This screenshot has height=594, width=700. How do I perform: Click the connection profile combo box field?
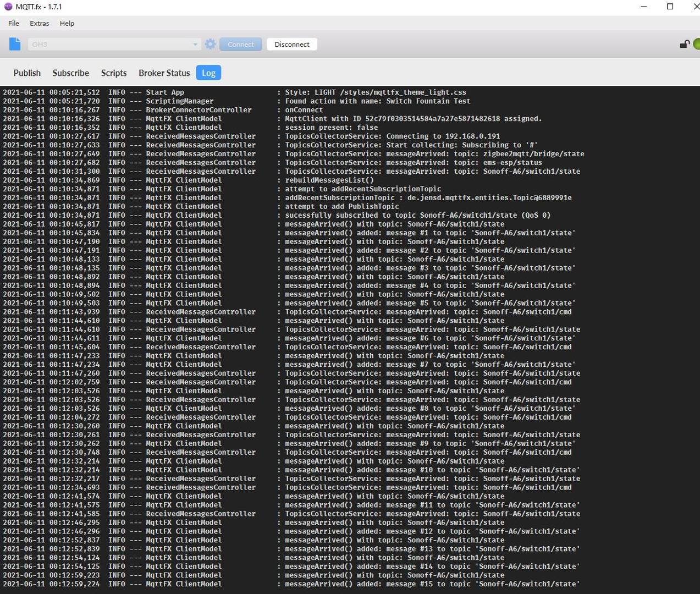tap(114, 44)
